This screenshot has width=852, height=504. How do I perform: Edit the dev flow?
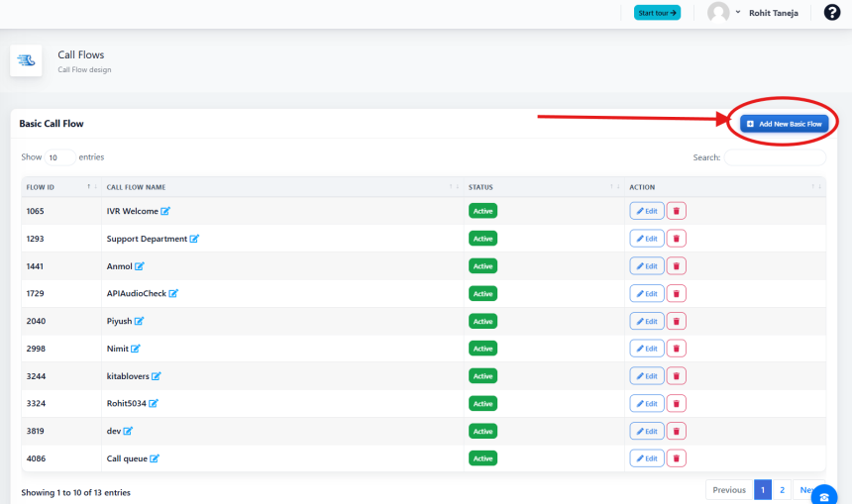(x=647, y=432)
